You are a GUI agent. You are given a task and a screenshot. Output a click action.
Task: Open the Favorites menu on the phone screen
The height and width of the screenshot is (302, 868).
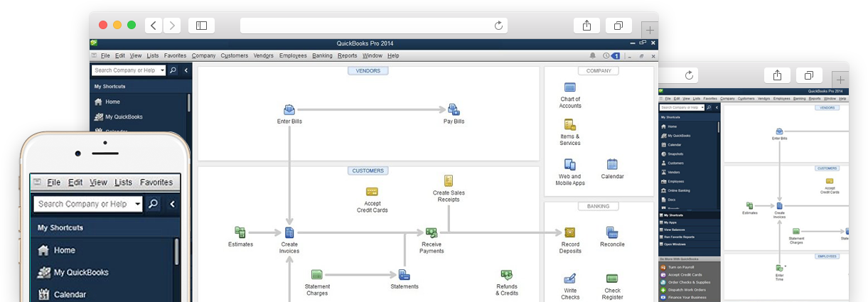pos(156,183)
